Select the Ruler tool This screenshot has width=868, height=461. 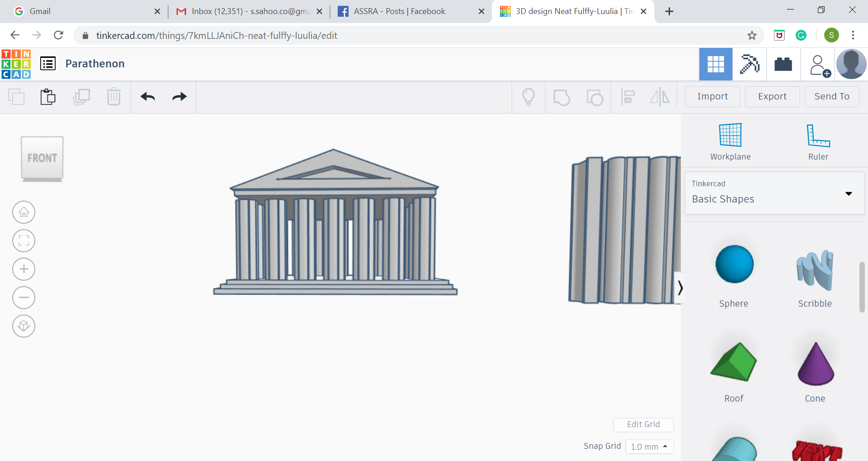pos(818,141)
